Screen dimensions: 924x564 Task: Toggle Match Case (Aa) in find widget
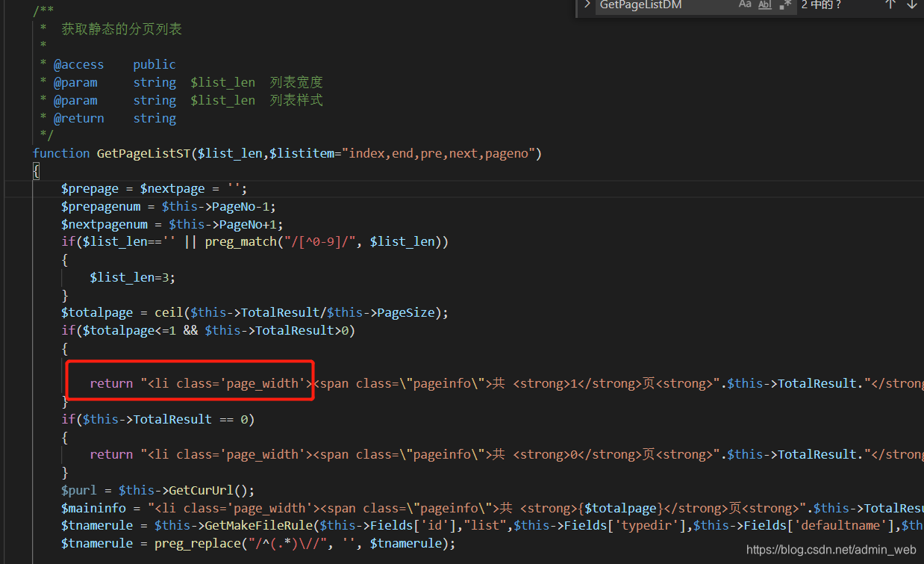pos(745,4)
